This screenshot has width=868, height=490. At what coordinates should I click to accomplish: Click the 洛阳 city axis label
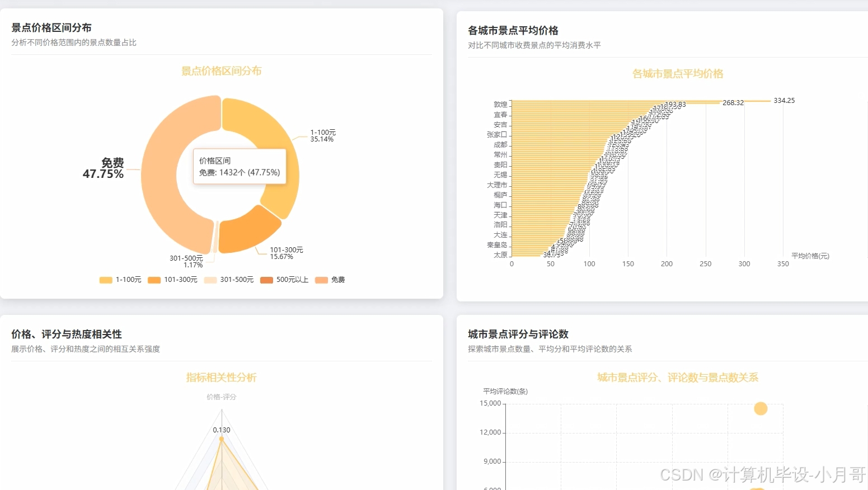(x=500, y=225)
